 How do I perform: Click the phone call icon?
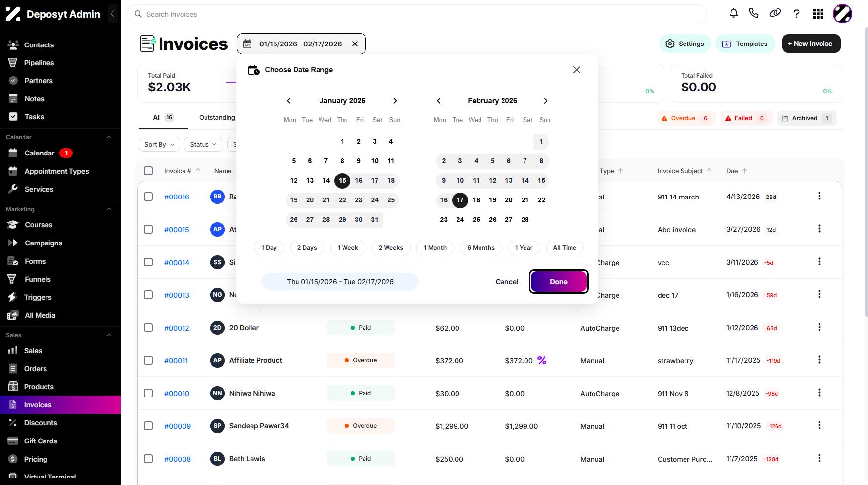pyautogui.click(x=754, y=14)
